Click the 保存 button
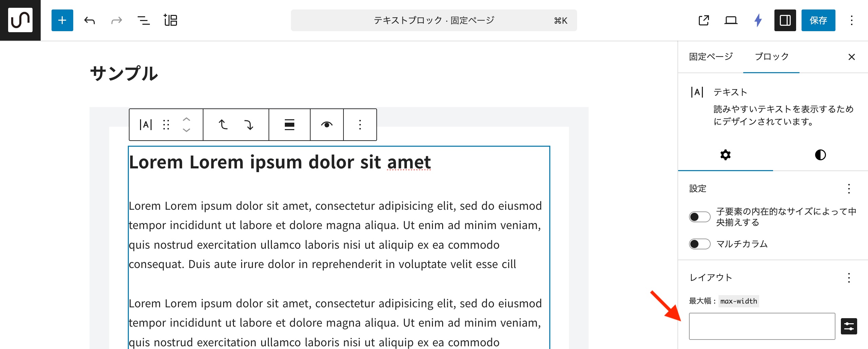The width and height of the screenshot is (868, 349). click(x=818, y=20)
